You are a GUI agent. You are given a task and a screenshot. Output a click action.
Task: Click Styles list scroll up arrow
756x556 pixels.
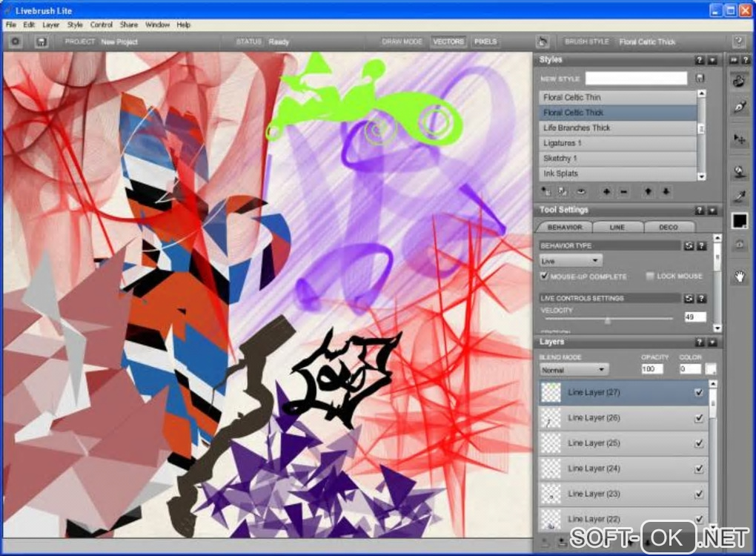(701, 93)
